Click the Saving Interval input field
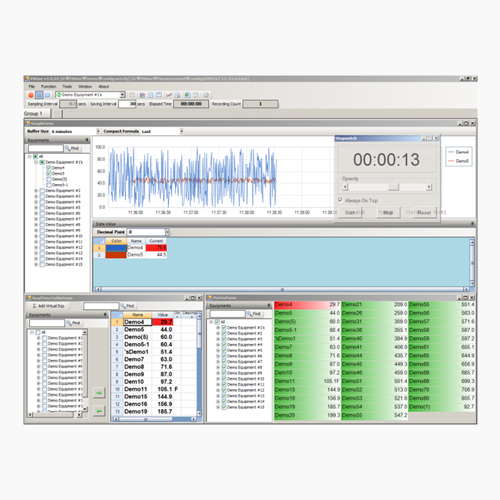The height and width of the screenshot is (500, 500). tap(128, 104)
